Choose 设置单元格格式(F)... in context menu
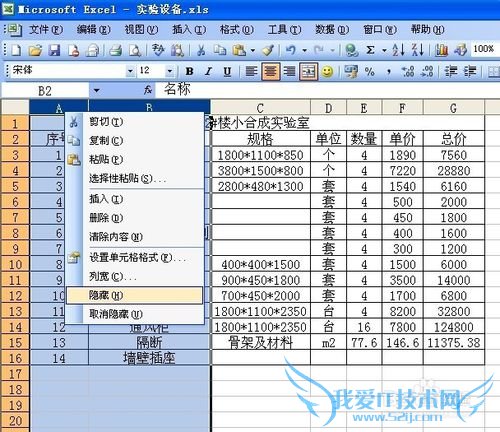 [135, 258]
